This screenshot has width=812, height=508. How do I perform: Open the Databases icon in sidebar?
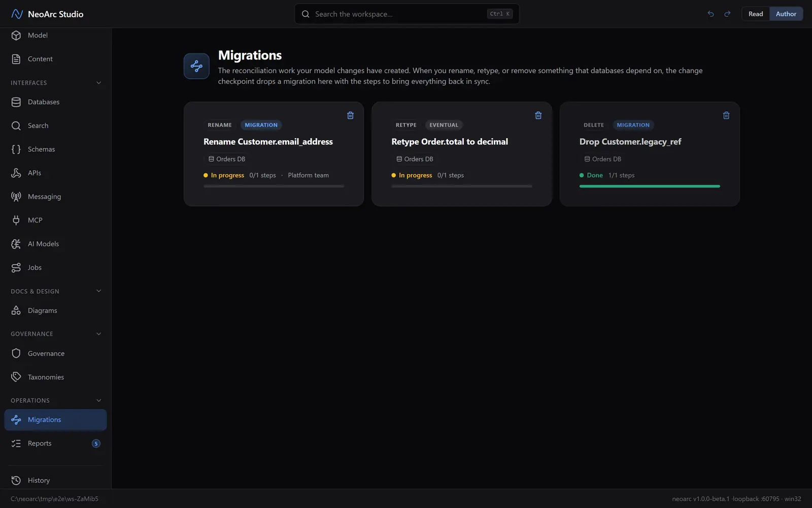(16, 102)
